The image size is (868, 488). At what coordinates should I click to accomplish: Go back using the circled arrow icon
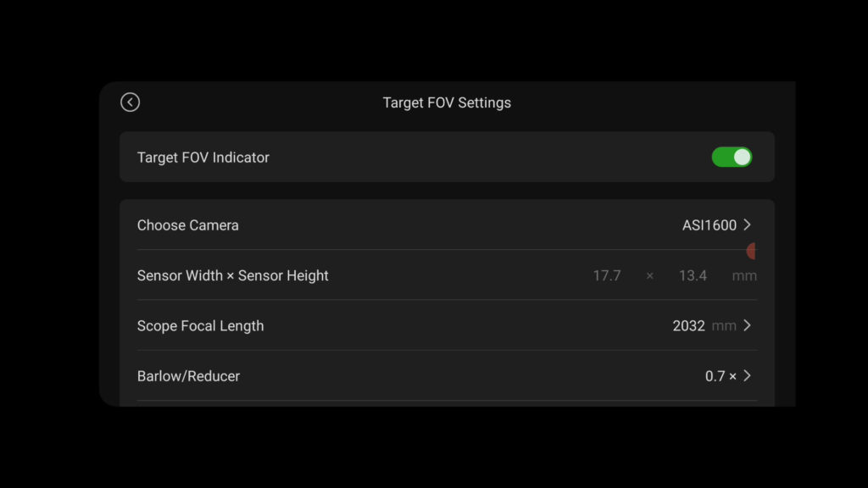pos(130,103)
